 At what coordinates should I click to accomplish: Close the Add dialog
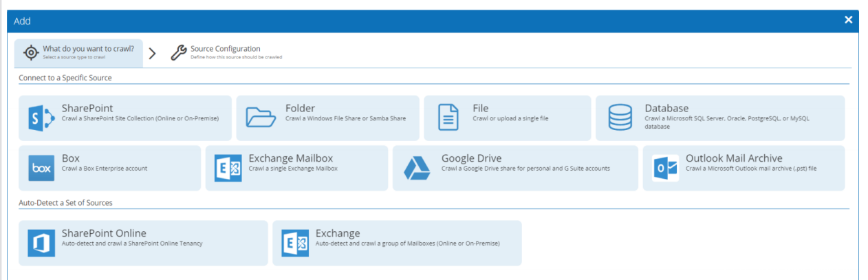pos(849,20)
